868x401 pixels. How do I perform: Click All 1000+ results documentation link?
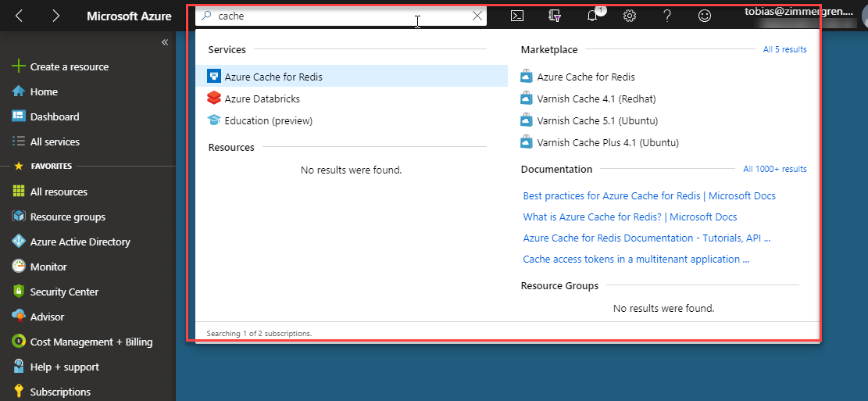pos(774,169)
